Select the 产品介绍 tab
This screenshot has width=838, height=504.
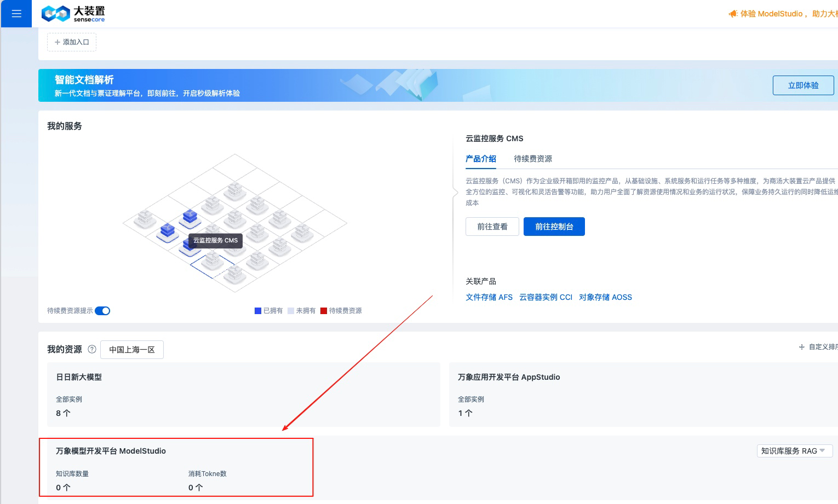point(480,159)
